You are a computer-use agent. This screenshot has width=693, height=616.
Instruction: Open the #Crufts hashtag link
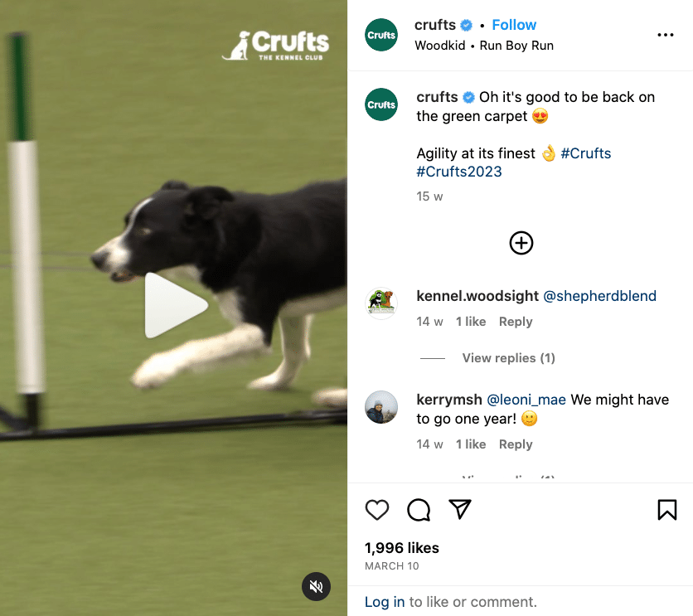tap(585, 153)
